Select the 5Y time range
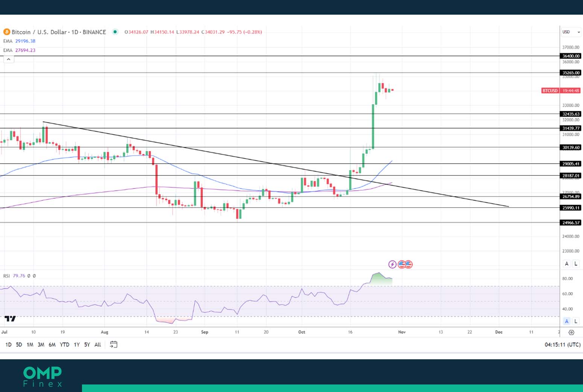The height and width of the screenshot is (392, 583). (87, 345)
